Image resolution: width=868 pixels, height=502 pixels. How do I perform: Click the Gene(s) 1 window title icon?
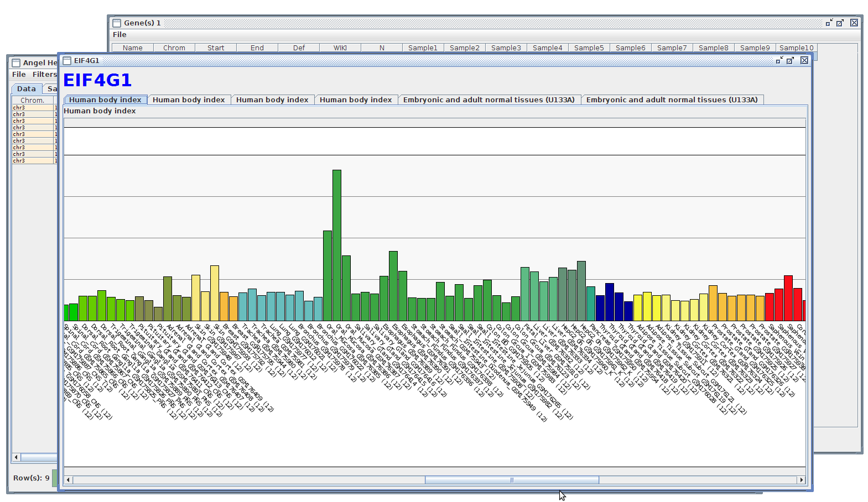tap(117, 23)
